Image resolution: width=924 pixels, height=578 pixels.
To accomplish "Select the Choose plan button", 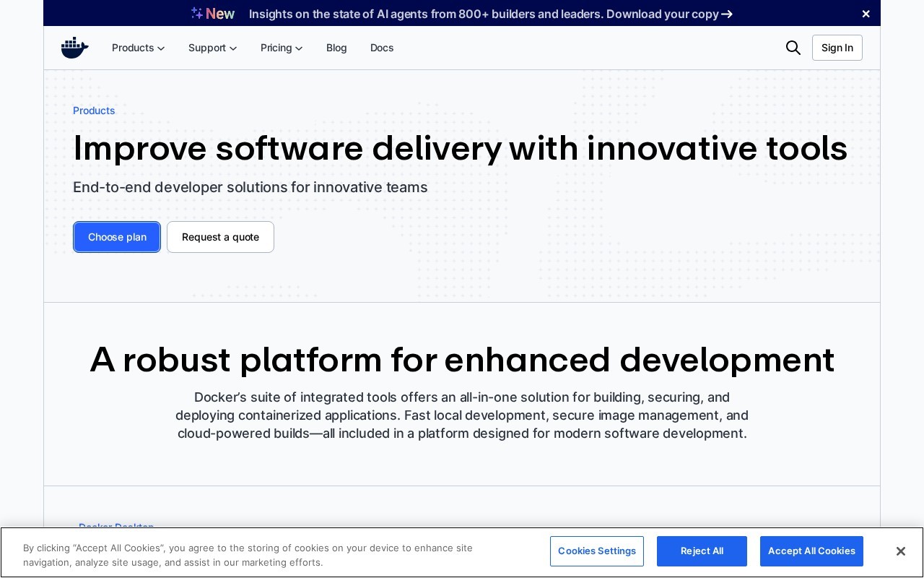I will (117, 237).
